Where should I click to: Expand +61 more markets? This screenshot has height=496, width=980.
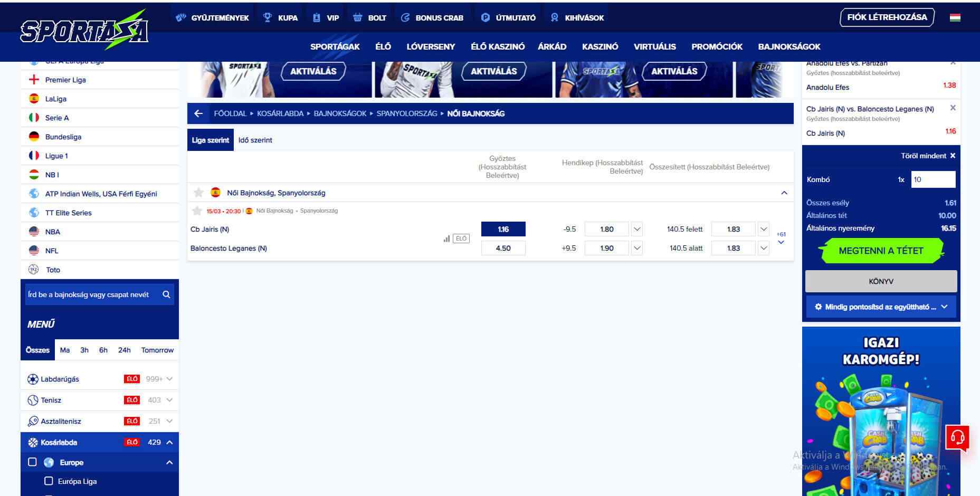(x=781, y=238)
